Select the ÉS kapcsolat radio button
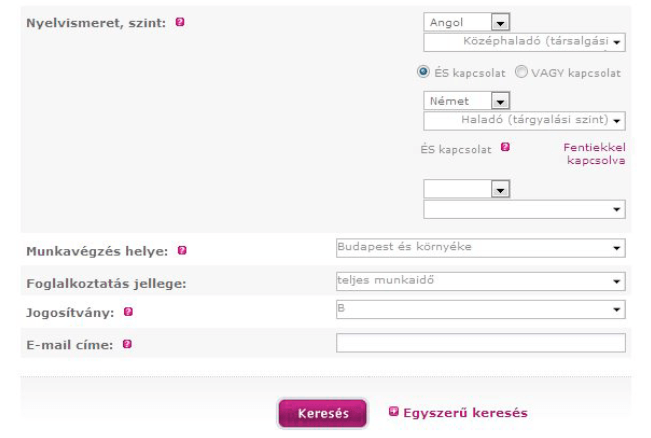 click(x=424, y=72)
